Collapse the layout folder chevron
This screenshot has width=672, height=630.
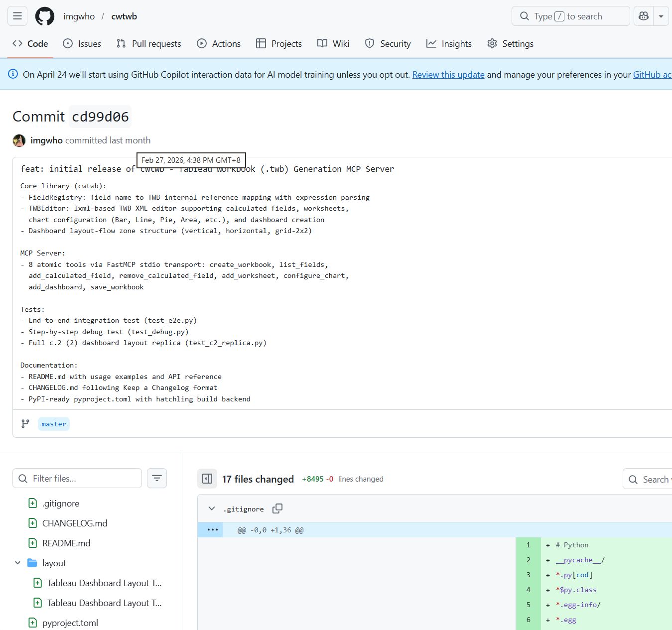(18, 563)
